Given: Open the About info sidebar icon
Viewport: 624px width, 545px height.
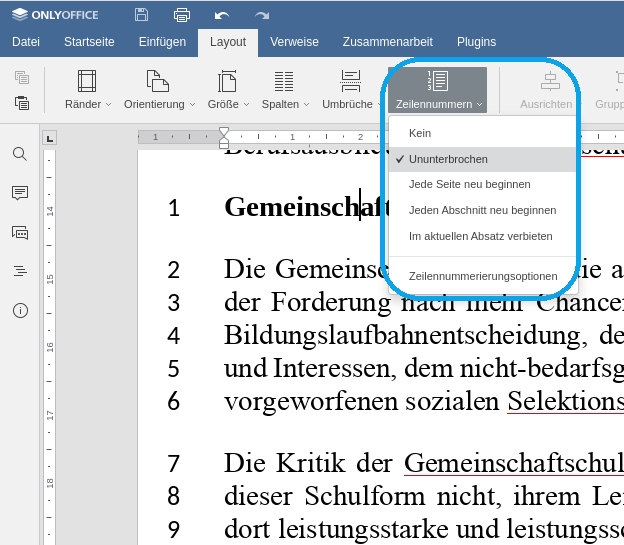Looking at the screenshot, I should (x=20, y=310).
